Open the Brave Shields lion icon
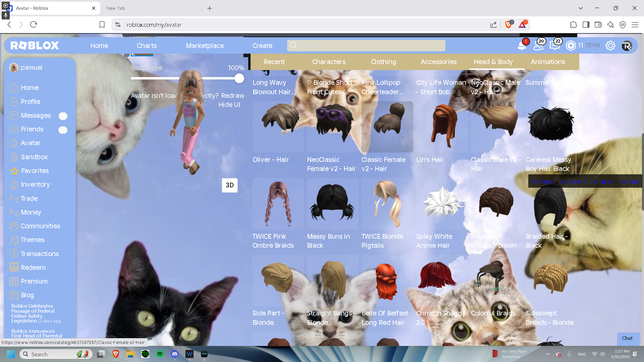 (508, 24)
